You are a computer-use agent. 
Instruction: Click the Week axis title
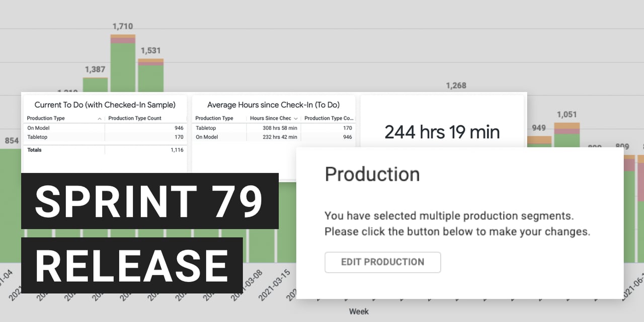(x=359, y=311)
